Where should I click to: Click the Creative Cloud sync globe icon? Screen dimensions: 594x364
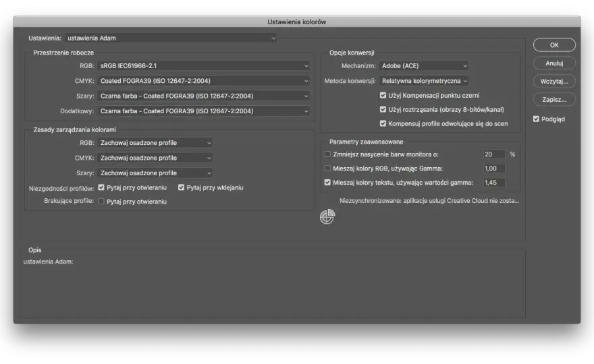[x=327, y=217]
